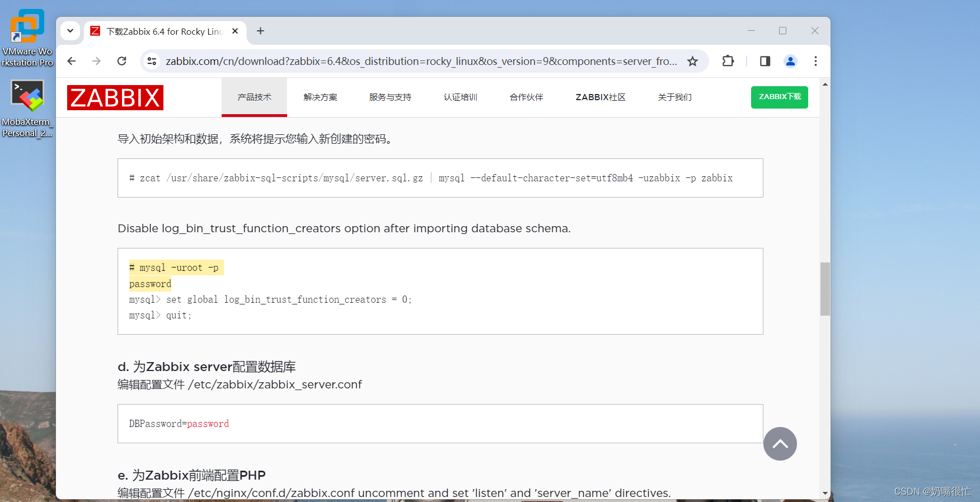This screenshot has height=502, width=980.
Task: Click the 'e. 为Zabbix前端配置PHP' heading
Action: [x=191, y=475]
